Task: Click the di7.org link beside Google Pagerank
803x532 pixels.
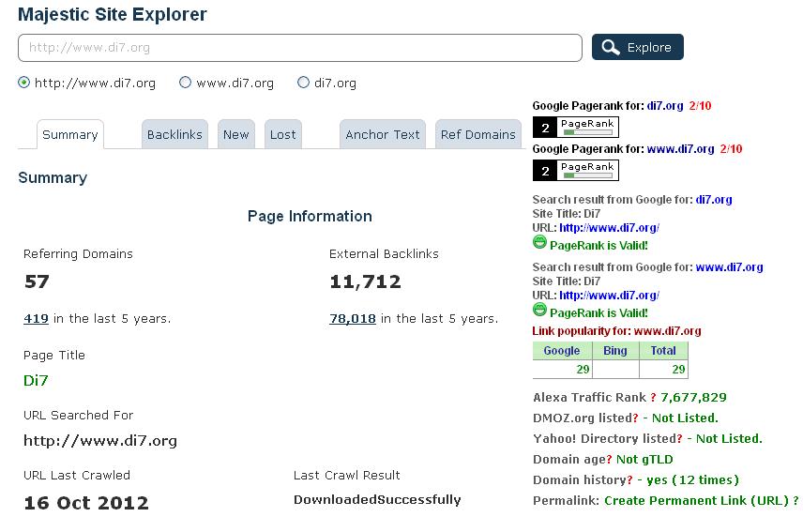Action: coord(665,106)
